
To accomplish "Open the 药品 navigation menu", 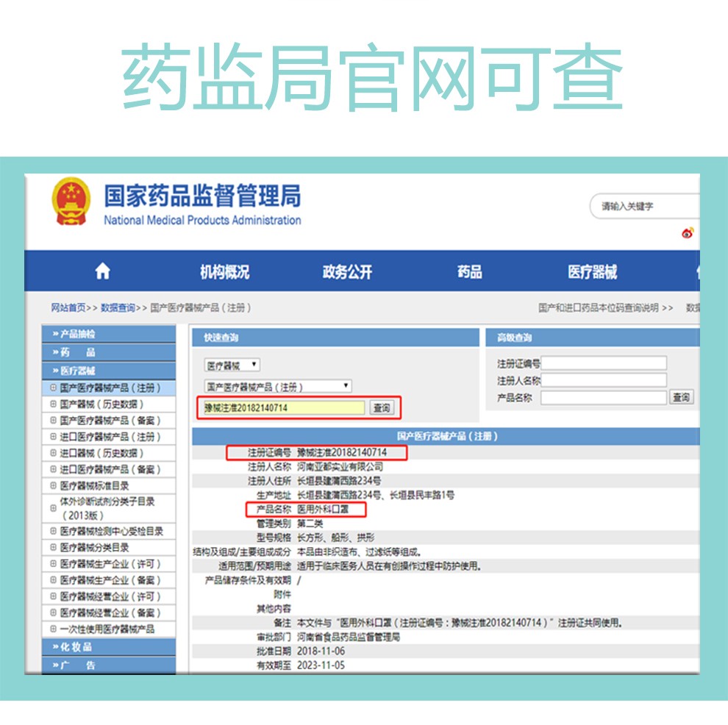I will [x=469, y=272].
